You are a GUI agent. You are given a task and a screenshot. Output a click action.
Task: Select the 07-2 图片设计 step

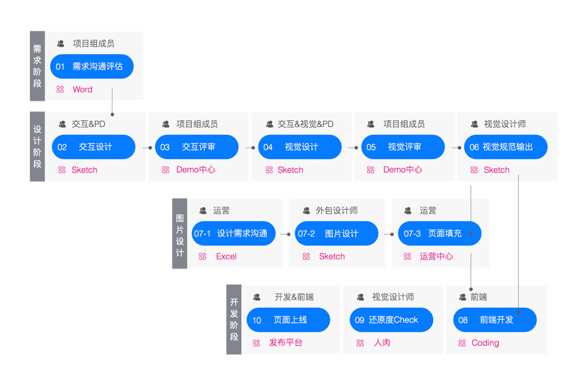[x=336, y=234]
